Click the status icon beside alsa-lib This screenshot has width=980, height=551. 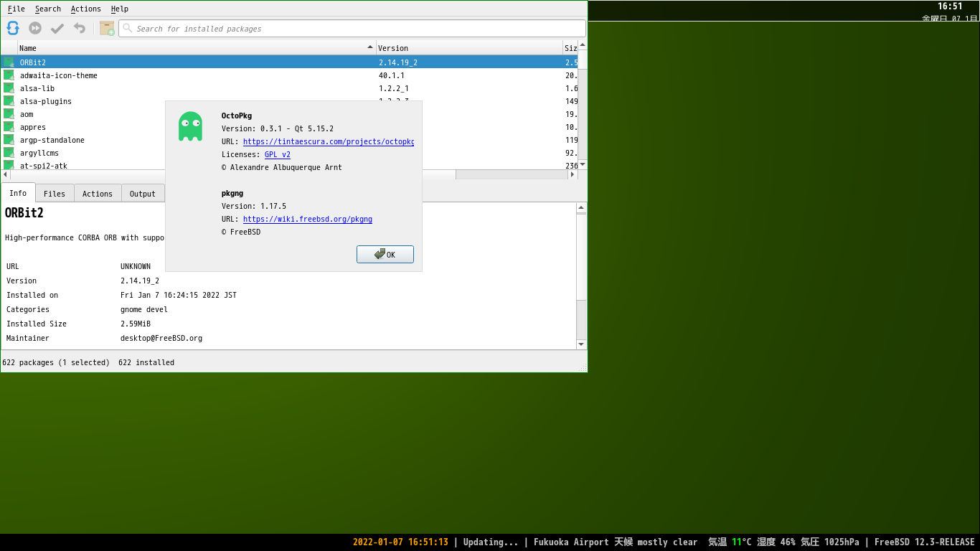(9, 88)
